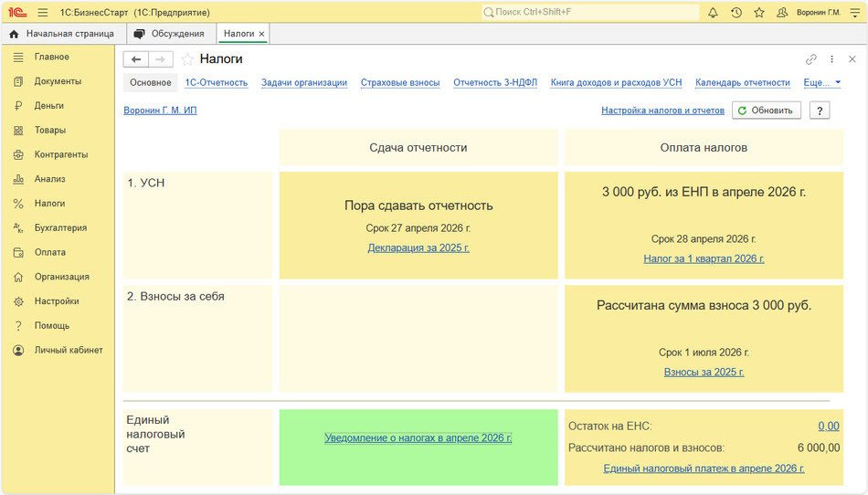This screenshot has height=495, width=868.
Task: Focus the search field Поиск Ctrl+Shift+F
Action: tap(590, 12)
